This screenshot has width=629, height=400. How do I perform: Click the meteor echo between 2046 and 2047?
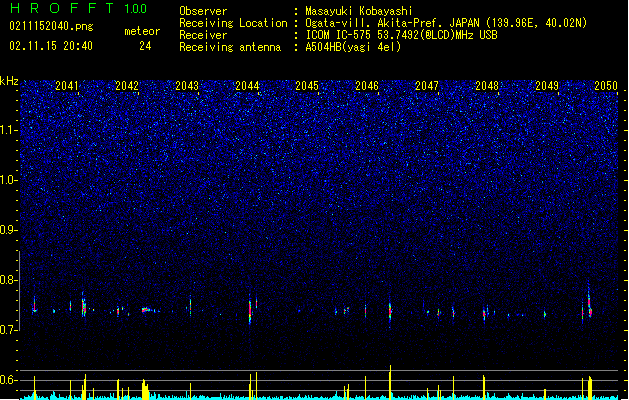(390, 310)
